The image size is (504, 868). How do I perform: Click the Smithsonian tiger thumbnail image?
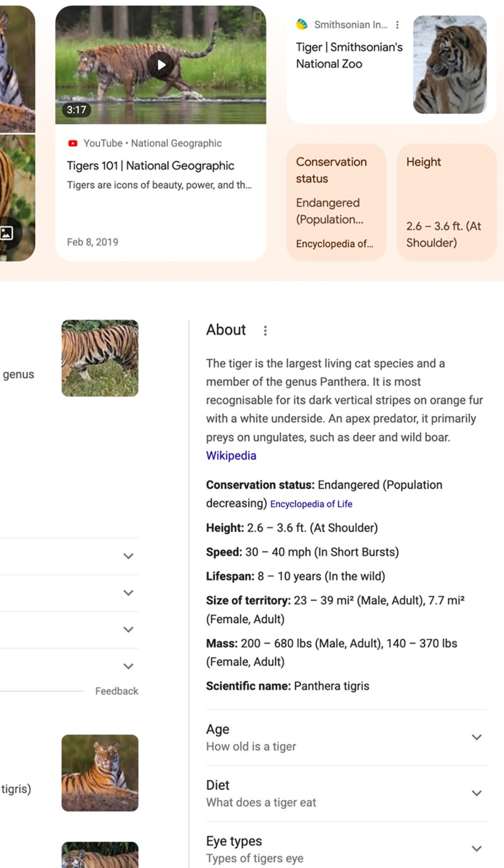pyautogui.click(x=450, y=65)
